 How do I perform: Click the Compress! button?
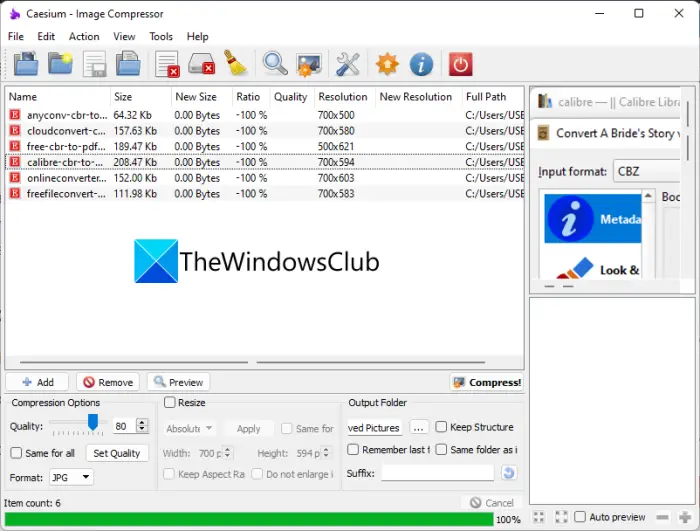tap(487, 382)
